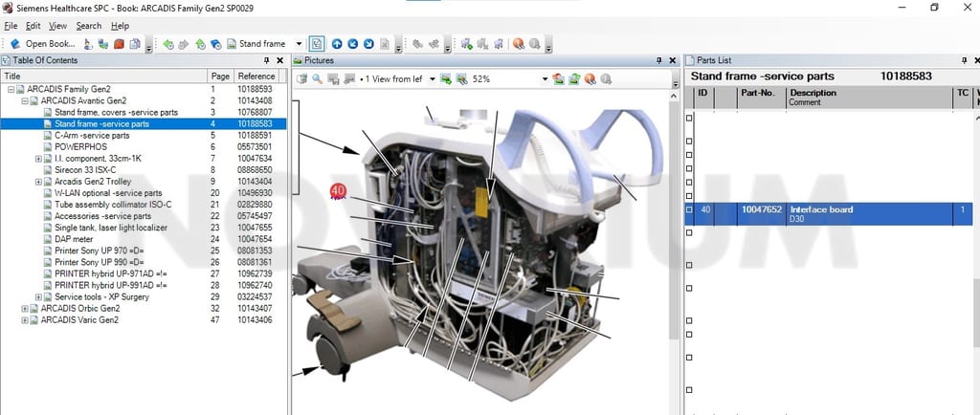Screen dimensions: 980x415
Task: Click the blue navigation history icon
Action: (x=215, y=44)
